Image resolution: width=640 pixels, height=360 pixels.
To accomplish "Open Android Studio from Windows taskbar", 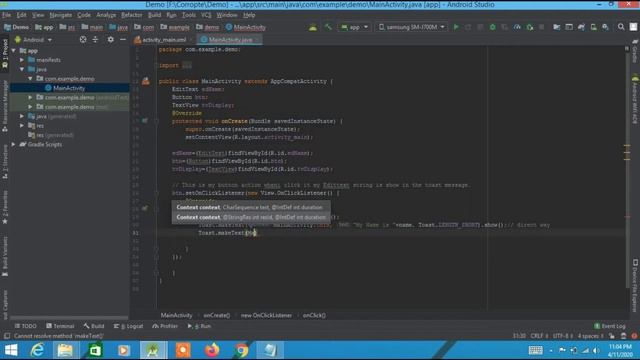I will pos(153,350).
